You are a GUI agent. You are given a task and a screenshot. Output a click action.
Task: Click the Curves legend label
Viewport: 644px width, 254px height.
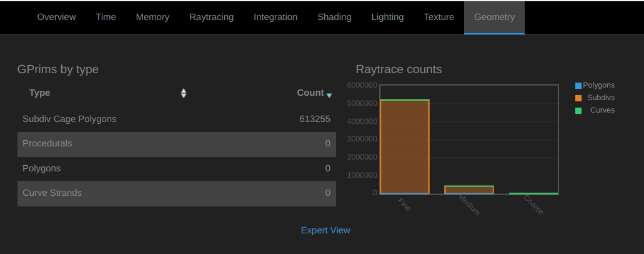[603, 110]
